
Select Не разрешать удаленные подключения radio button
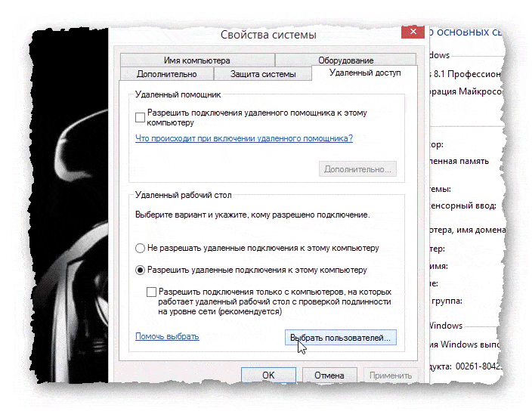pos(140,249)
